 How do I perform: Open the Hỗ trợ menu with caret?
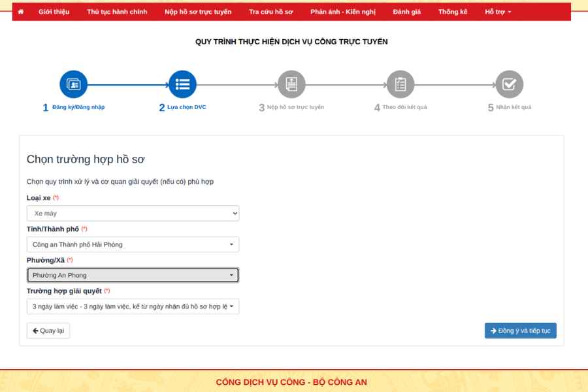pyautogui.click(x=498, y=12)
